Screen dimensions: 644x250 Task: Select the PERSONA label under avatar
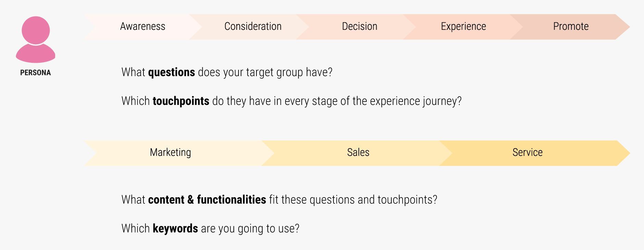(36, 73)
